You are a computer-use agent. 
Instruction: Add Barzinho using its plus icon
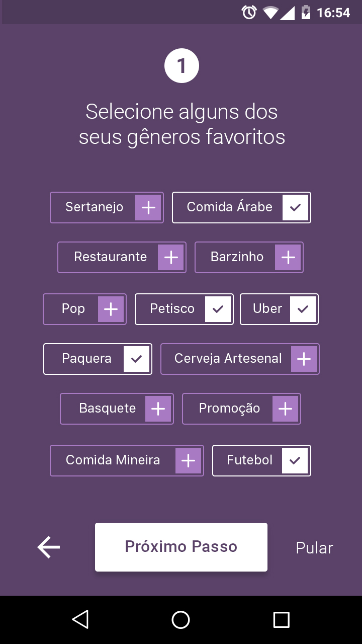288,257
